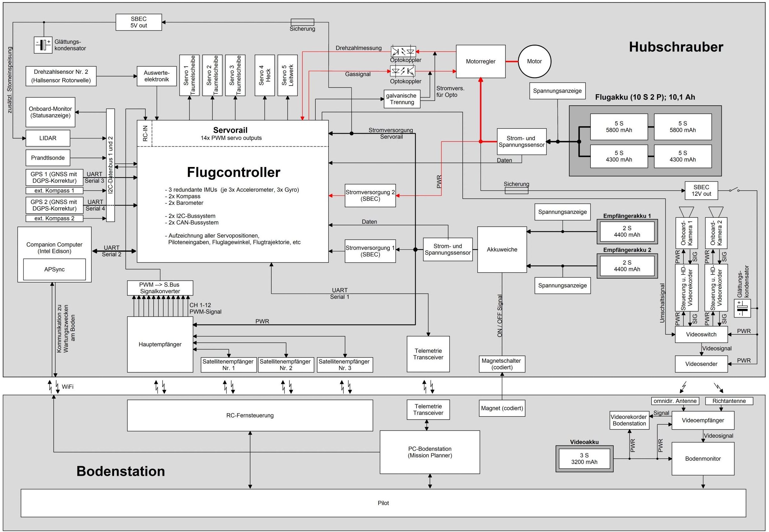Click the Motor circle symbol
This screenshot has width=769, height=532.
(534, 61)
